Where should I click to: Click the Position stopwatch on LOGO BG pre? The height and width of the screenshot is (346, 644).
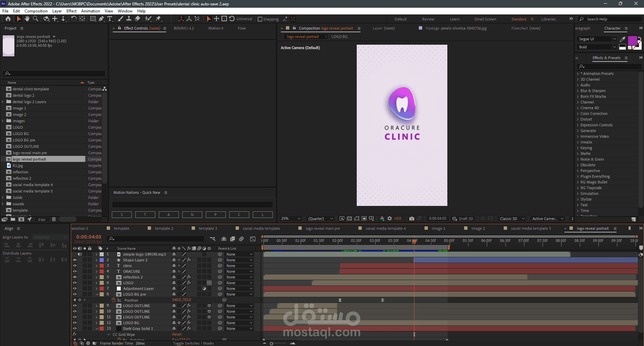point(113,300)
